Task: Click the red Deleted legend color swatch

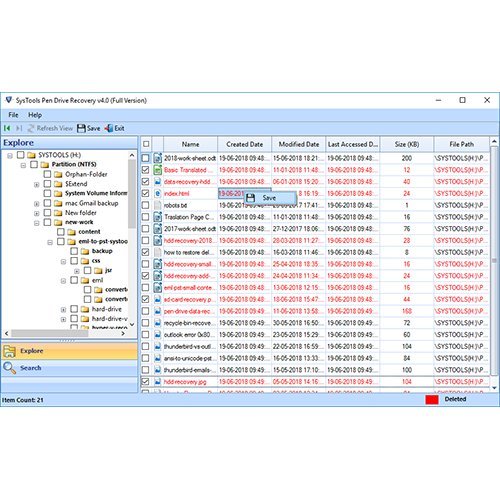Action: [x=432, y=400]
